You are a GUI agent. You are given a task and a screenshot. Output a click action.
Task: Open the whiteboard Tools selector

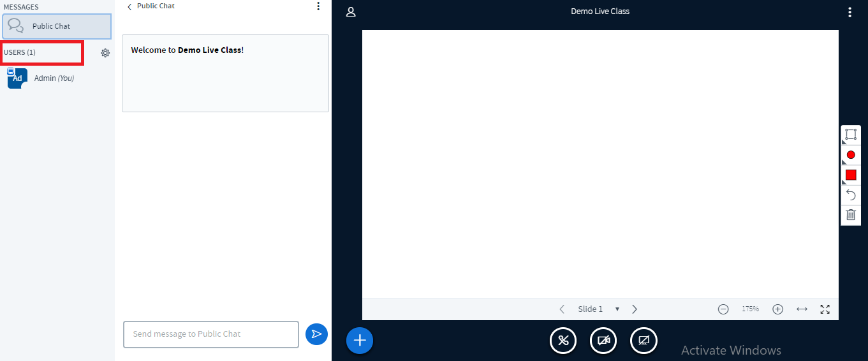(851, 135)
